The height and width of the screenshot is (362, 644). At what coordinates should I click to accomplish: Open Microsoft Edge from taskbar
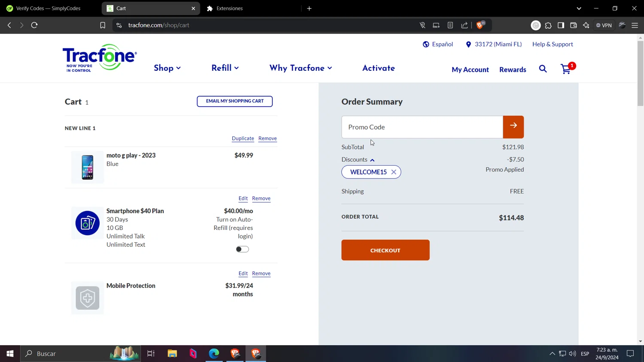point(214,353)
